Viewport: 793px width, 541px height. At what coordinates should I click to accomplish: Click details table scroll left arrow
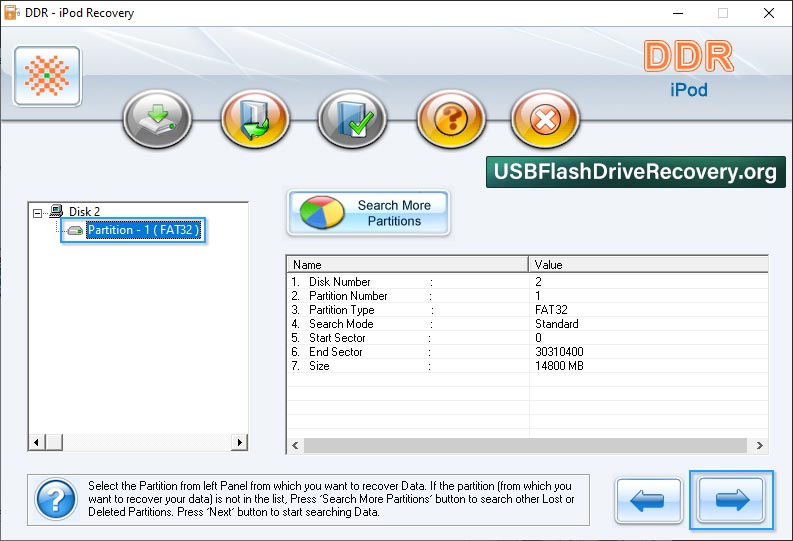click(x=295, y=445)
